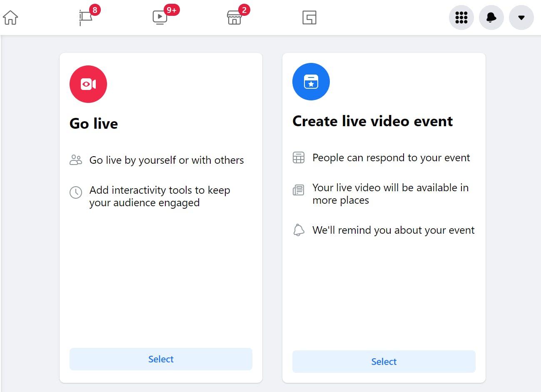The image size is (541, 392).
Task: Click text Add interactivity tools to keep audience engaged
Action: 160,196
